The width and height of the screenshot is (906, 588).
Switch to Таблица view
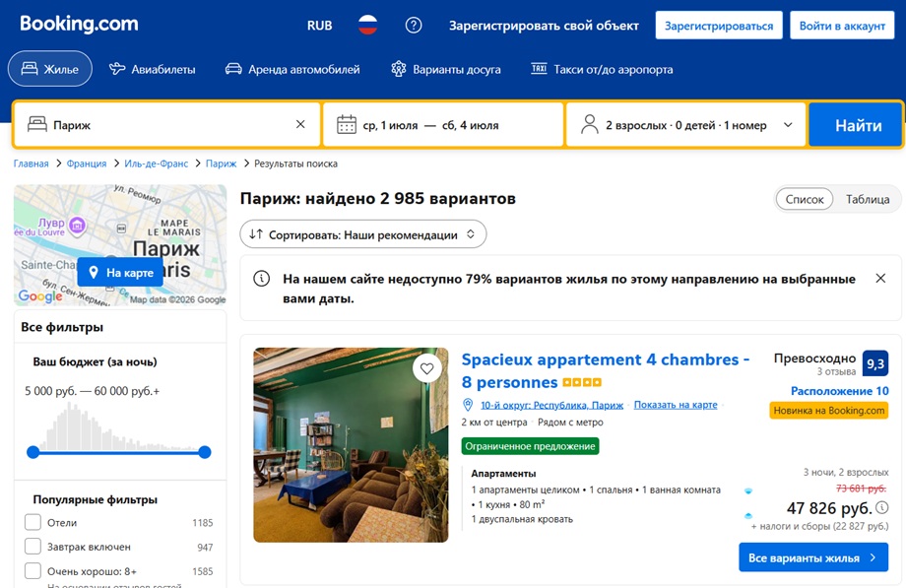point(868,199)
